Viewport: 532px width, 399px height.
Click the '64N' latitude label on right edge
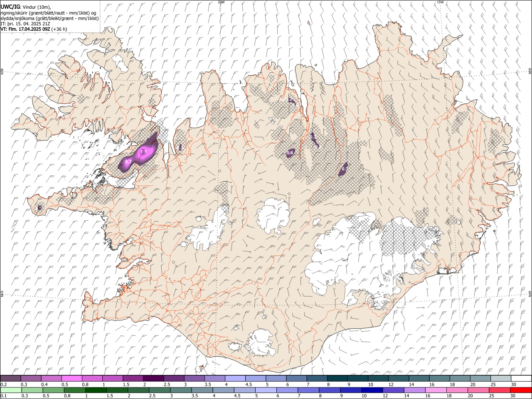coord(530,293)
